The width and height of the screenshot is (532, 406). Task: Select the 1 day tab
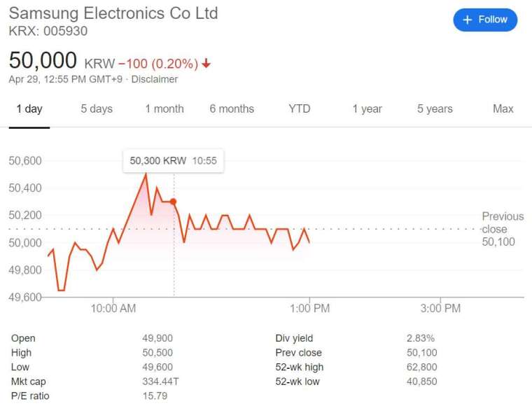click(x=29, y=109)
